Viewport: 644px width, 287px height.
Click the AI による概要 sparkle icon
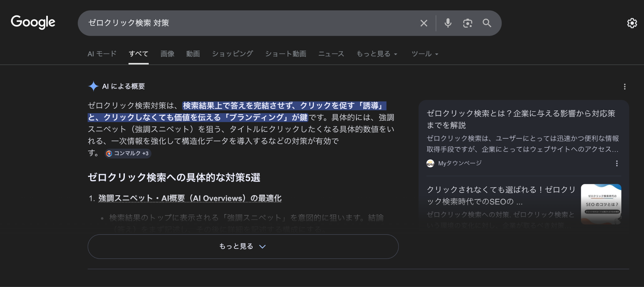93,86
